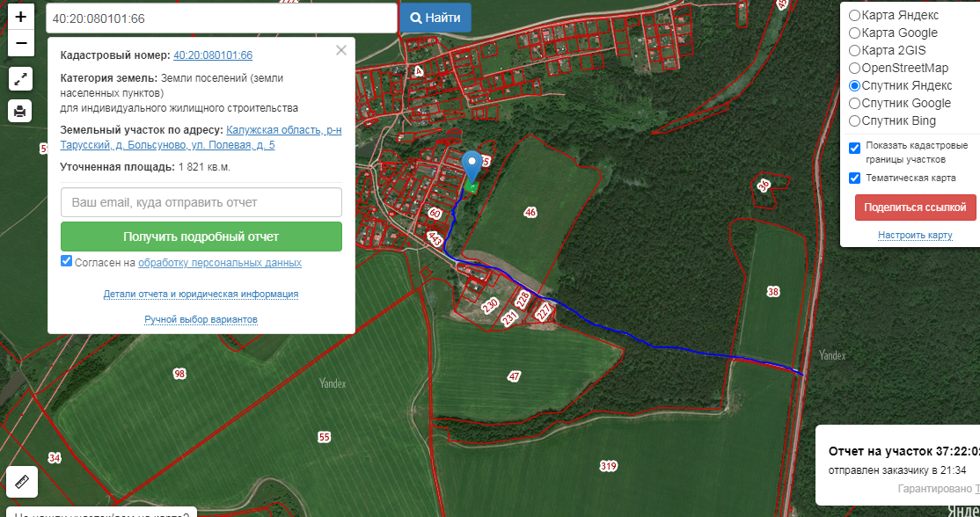Print the map using printer icon
This screenshot has width=980, height=517.
coord(20,111)
